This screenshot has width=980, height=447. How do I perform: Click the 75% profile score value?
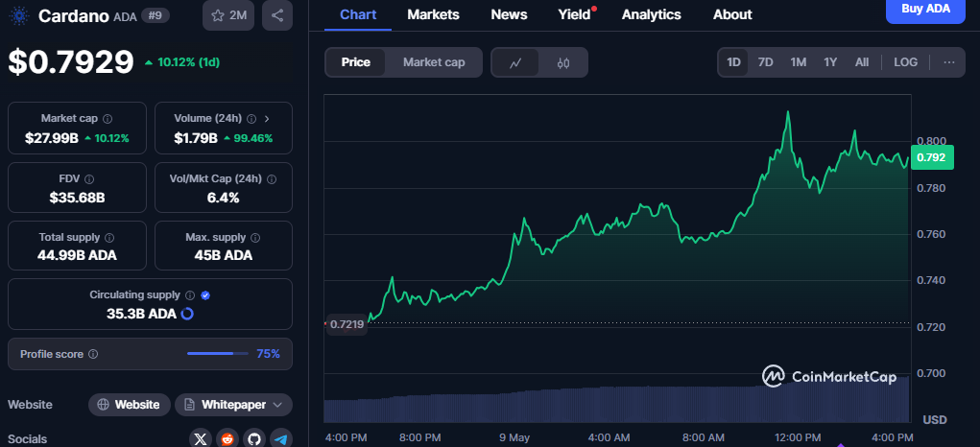click(268, 354)
